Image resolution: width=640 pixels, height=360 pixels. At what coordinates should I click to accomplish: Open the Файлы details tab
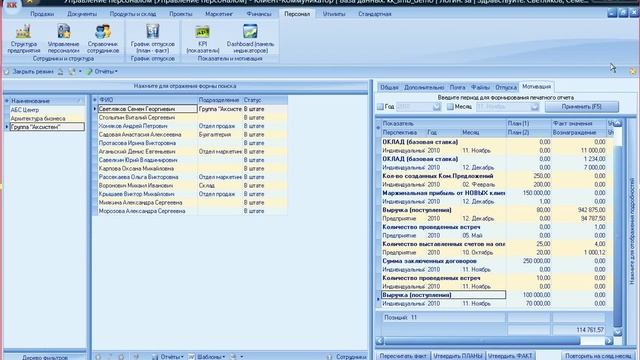click(480, 87)
